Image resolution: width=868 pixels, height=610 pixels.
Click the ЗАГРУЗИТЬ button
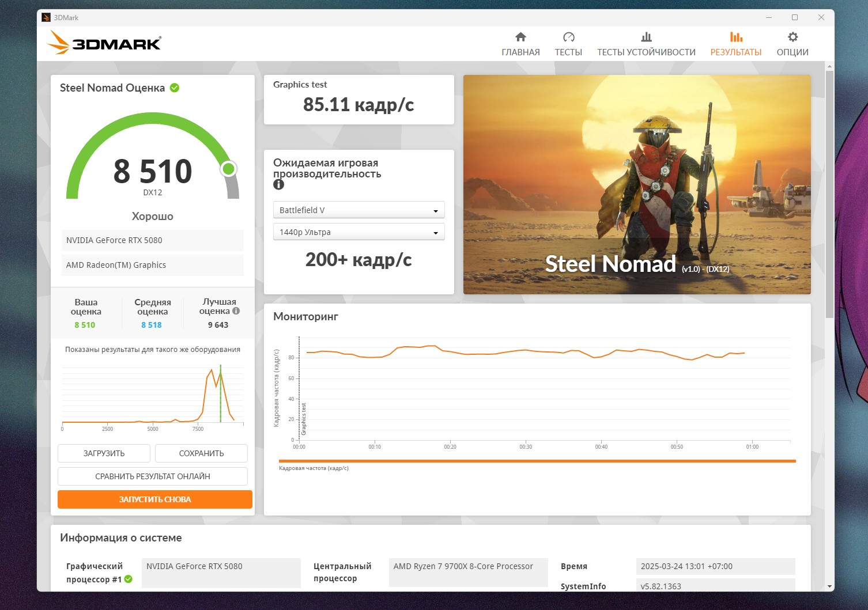click(x=104, y=453)
